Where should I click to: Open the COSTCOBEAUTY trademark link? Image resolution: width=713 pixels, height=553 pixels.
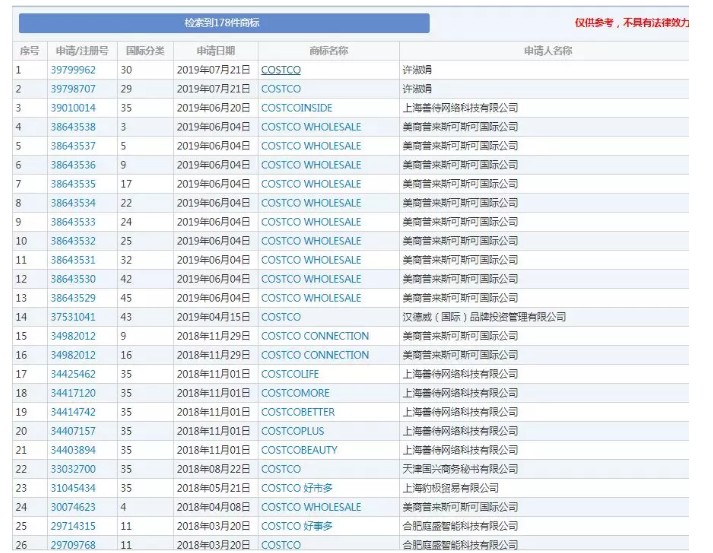point(299,450)
